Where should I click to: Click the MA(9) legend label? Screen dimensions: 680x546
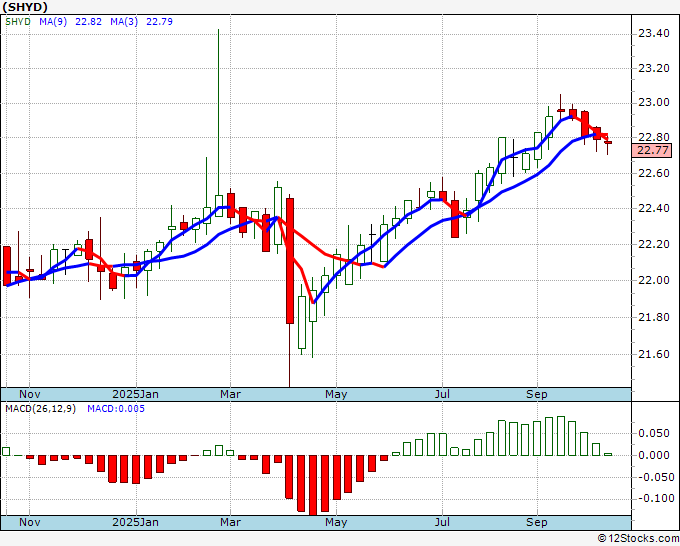coord(53,21)
